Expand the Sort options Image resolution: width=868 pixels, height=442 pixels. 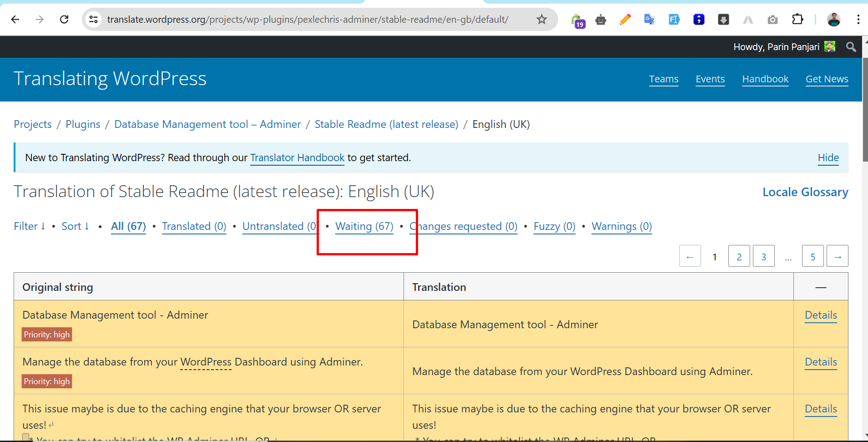76,226
